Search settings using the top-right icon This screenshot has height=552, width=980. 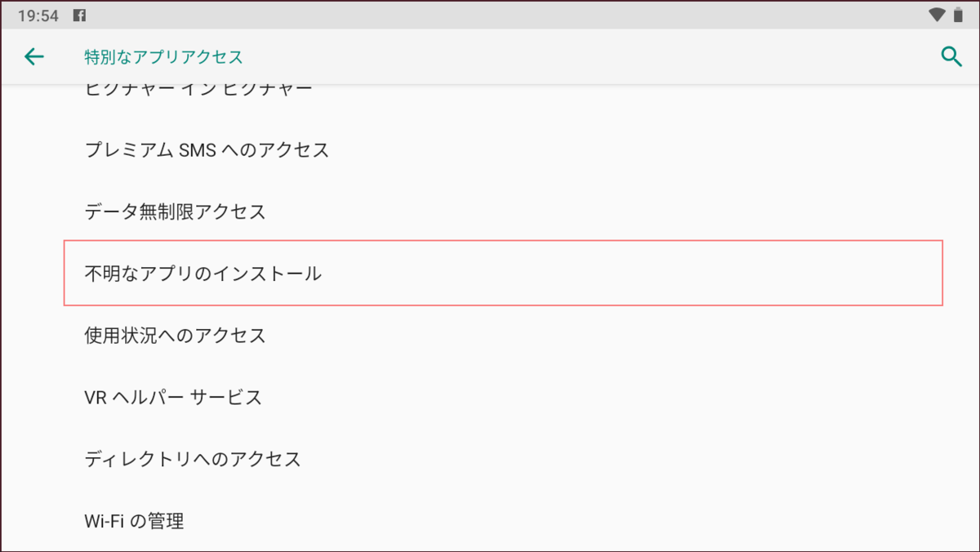click(x=951, y=56)
